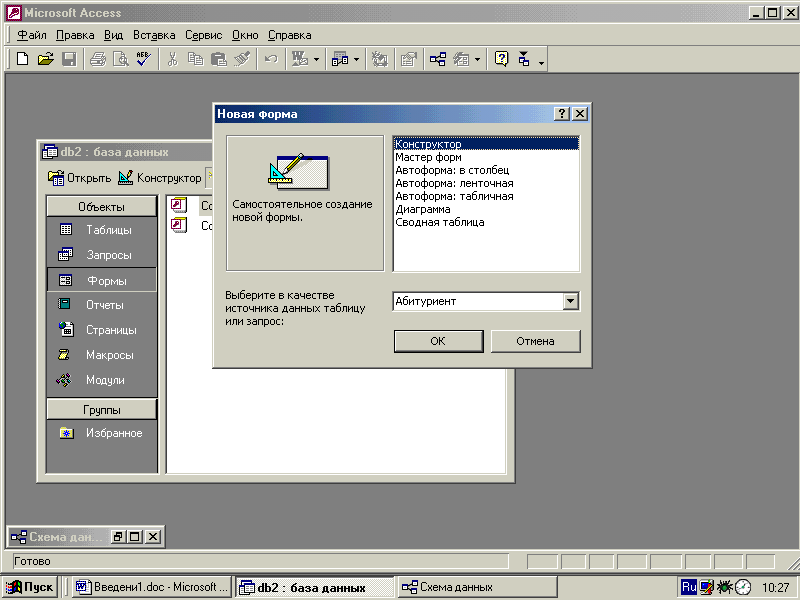Click the New database toolbar icon

tap(22, 59)
